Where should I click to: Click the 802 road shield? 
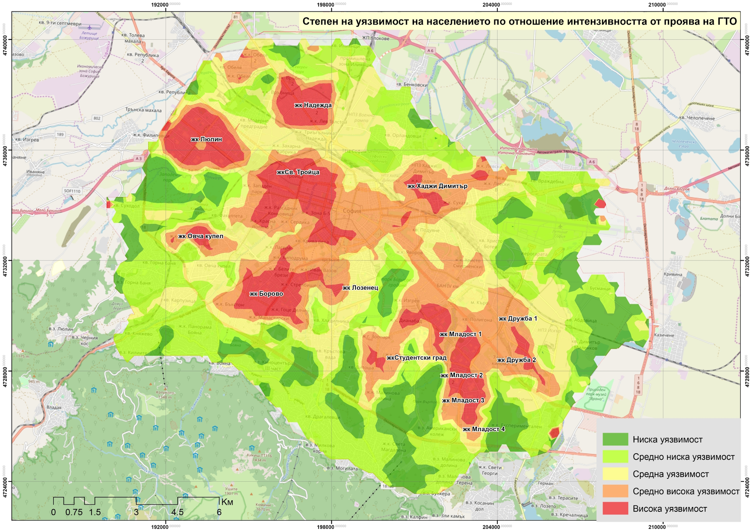(97, 118)
